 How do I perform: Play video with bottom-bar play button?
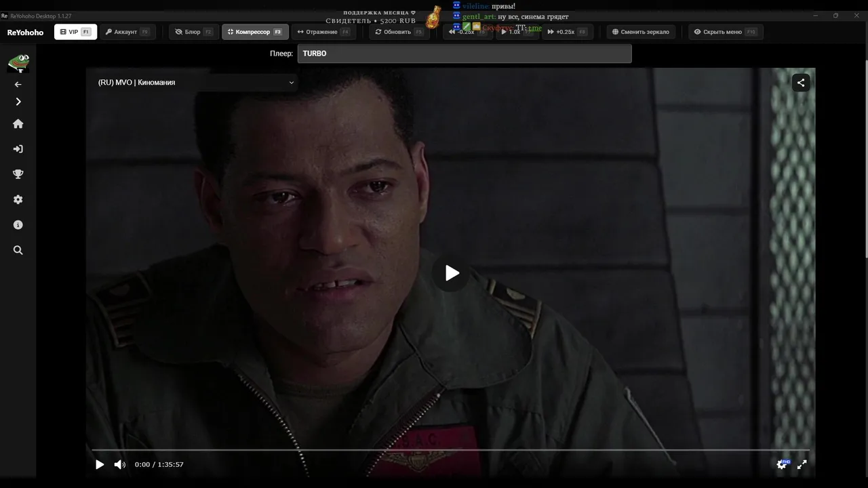pyautogui.click(x=100, y=464)
